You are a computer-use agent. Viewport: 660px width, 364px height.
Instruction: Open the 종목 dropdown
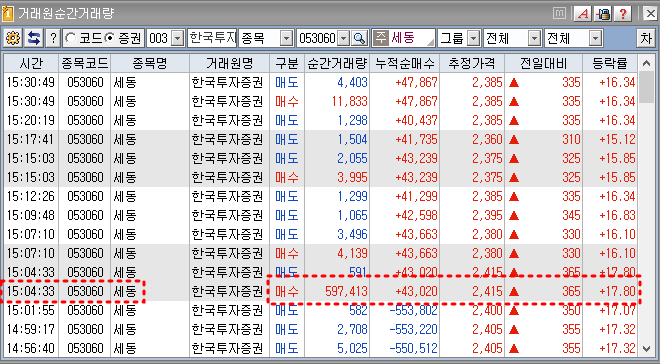pyautogui.click(x=286, y=39)
